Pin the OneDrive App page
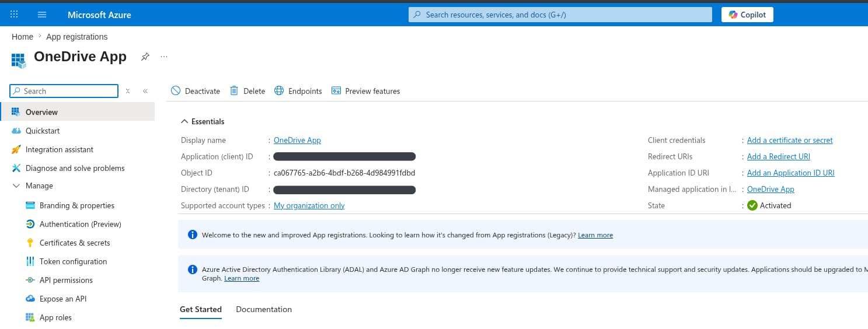868x329 pixels. [145, 57]
